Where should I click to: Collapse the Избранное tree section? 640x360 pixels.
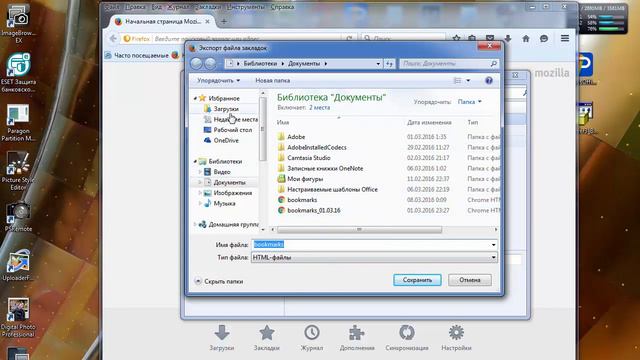(x=196, y=98)
